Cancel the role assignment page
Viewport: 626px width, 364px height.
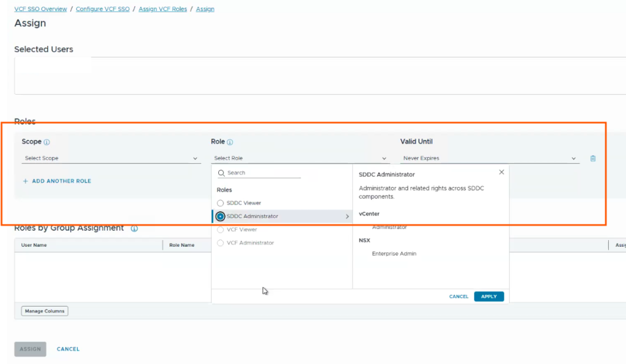(68, 349)
